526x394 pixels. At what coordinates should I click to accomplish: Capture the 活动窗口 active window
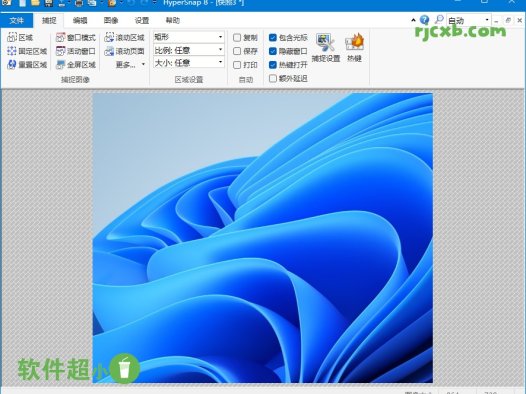pyautogui.click(x=76, y=51)
